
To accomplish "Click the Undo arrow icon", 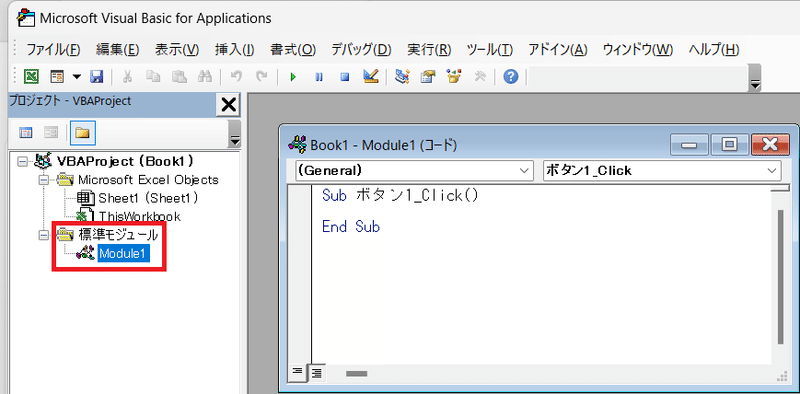I will tap(236, 77).
